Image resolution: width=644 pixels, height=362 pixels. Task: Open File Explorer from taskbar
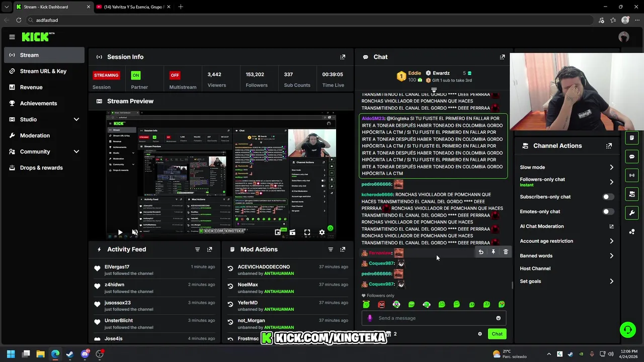coord(40,354)
